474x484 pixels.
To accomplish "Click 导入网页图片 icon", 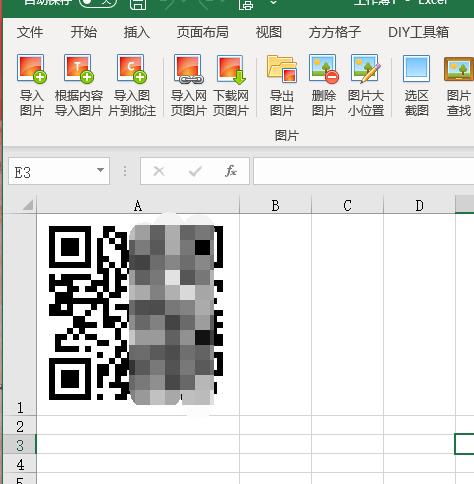I will pos(189,69).
